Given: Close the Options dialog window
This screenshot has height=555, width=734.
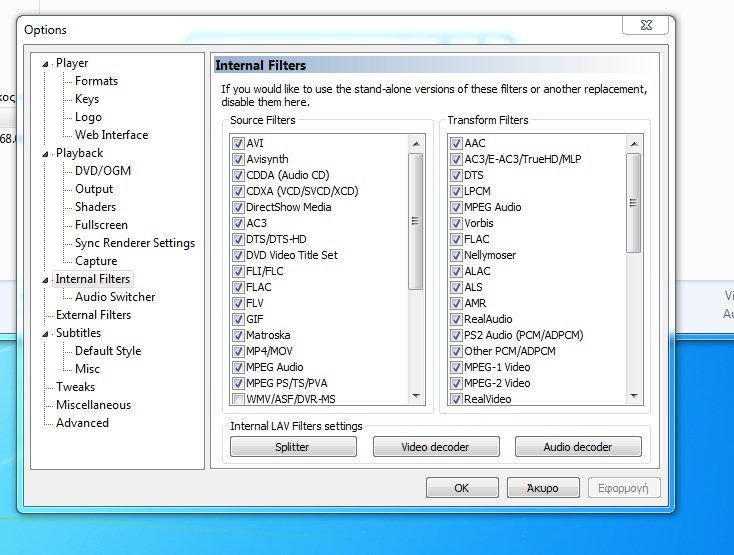Looking at the screenshot, I should (644, 25).
